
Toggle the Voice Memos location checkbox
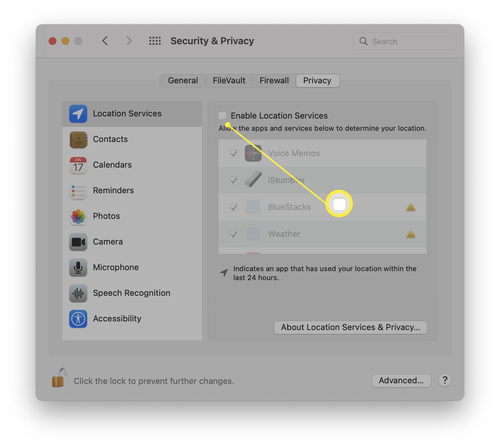[x=234, y=154]
